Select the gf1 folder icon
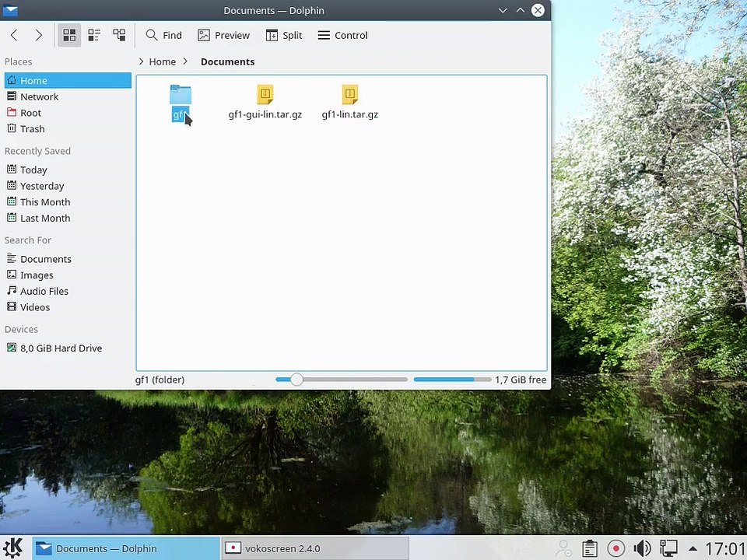747x560 pixels. click(x=181, y=94)
